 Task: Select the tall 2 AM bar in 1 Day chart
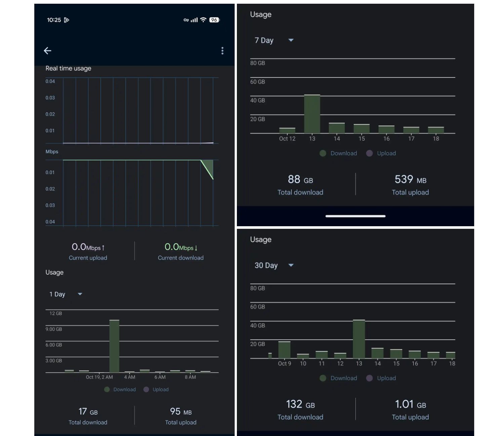(114, 346)
